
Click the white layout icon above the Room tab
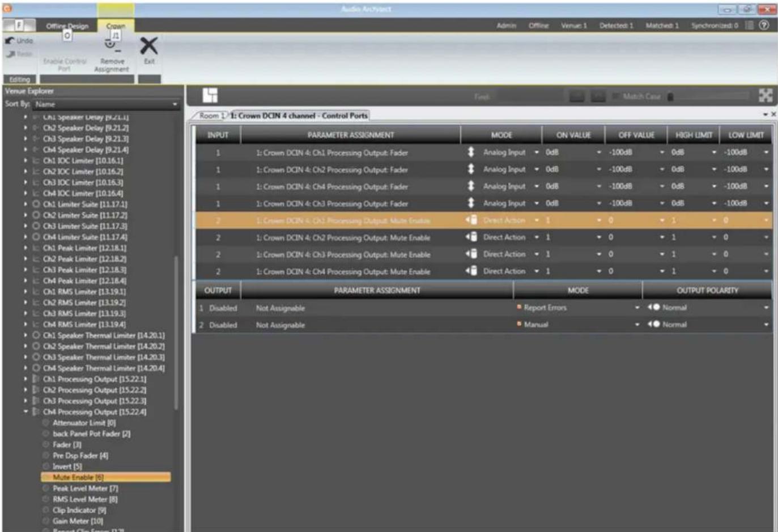(x=210, y=95)
